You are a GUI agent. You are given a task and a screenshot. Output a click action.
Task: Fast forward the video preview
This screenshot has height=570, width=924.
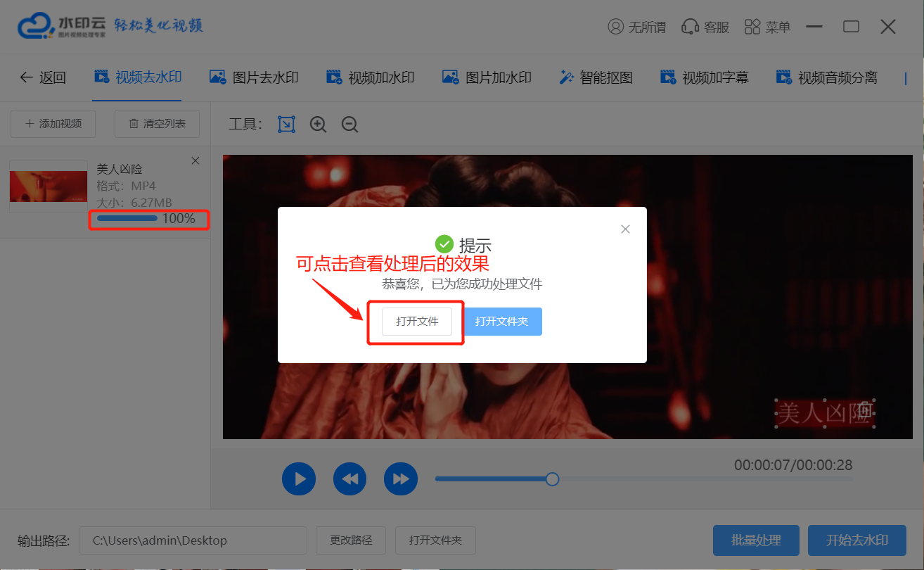click(x=401, y=479)
